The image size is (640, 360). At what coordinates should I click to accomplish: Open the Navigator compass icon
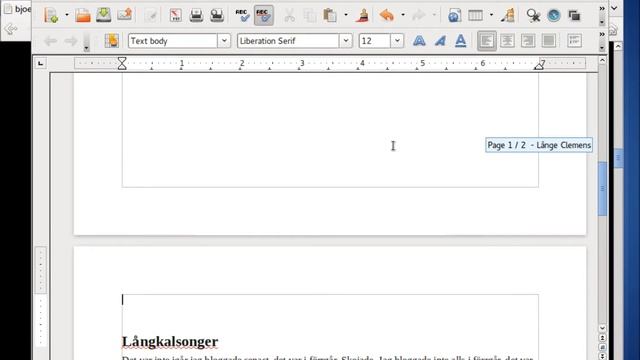(554, 16)
